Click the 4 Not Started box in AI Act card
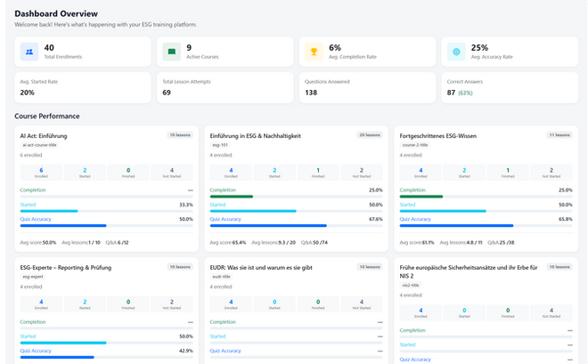 coord(172,173)
